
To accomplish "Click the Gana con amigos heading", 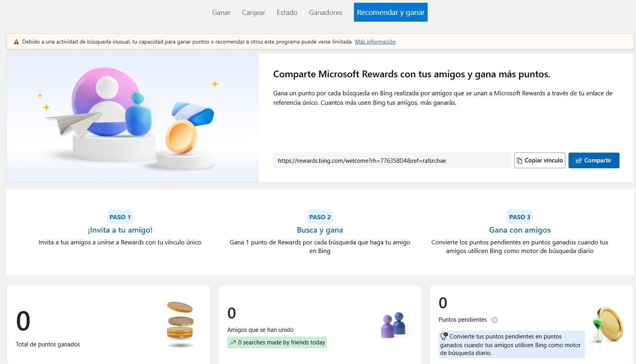I will pos(519,230).
